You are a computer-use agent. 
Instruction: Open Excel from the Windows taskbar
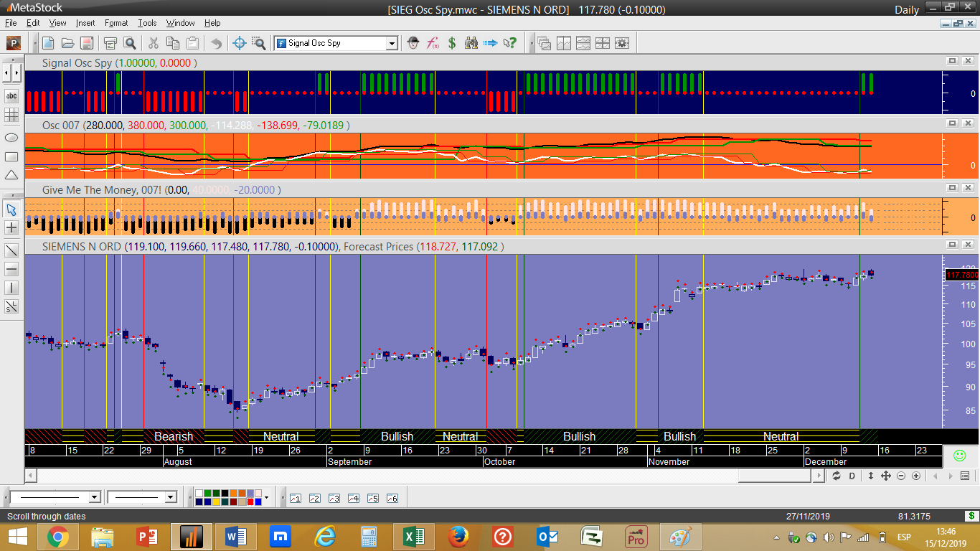point(413,536)
